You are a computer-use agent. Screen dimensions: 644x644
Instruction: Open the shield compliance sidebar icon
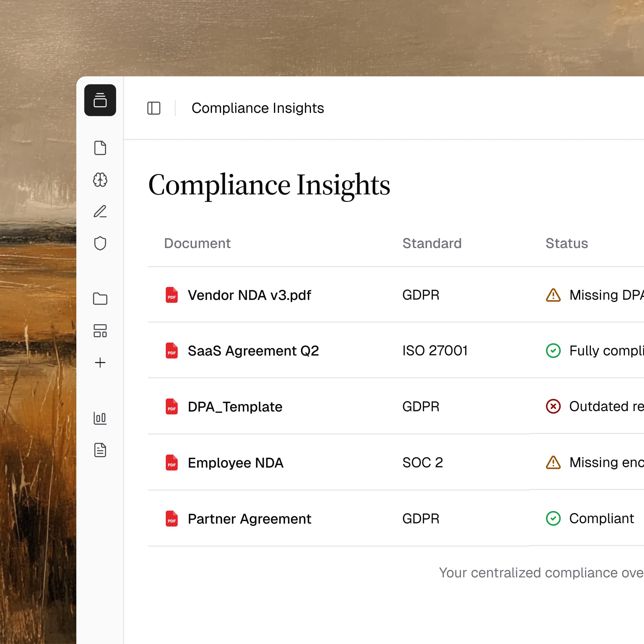(x=100, y=243)
